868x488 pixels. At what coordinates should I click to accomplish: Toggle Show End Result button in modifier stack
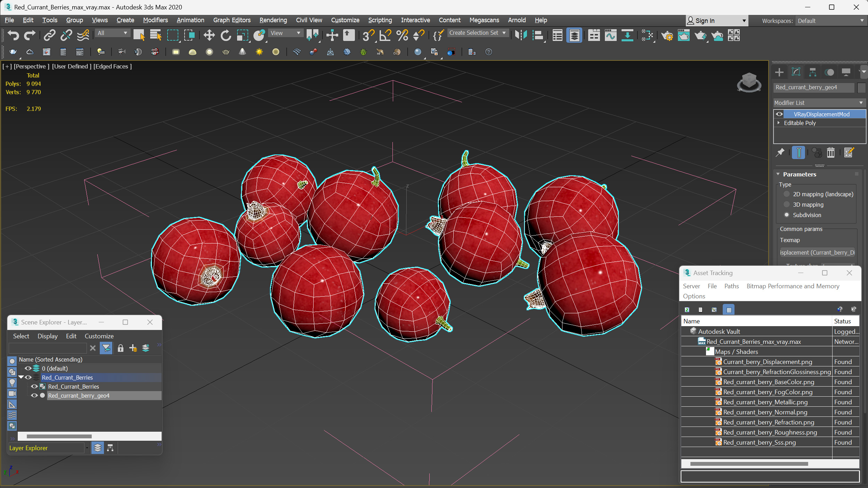pos(798,152)
